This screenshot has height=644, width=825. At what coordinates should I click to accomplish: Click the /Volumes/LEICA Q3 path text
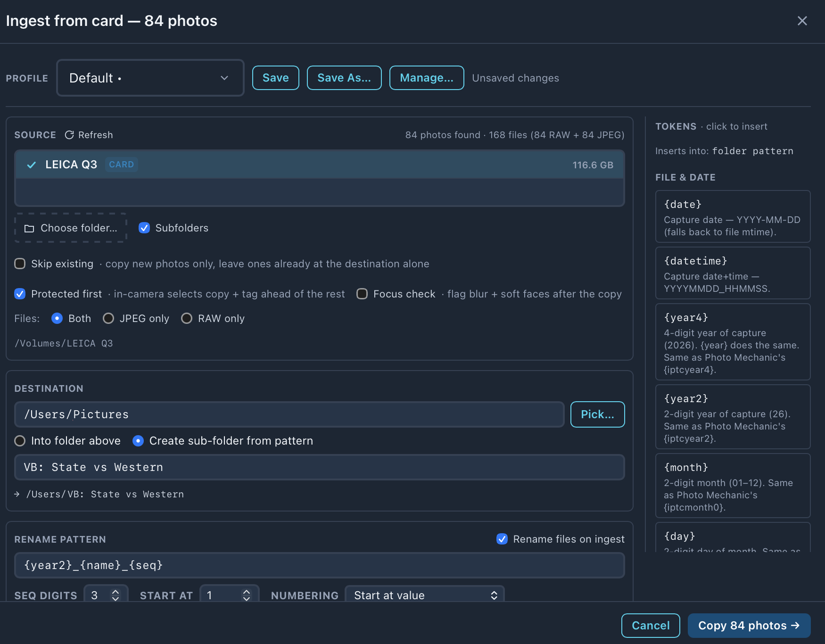[x=64, y=343]
